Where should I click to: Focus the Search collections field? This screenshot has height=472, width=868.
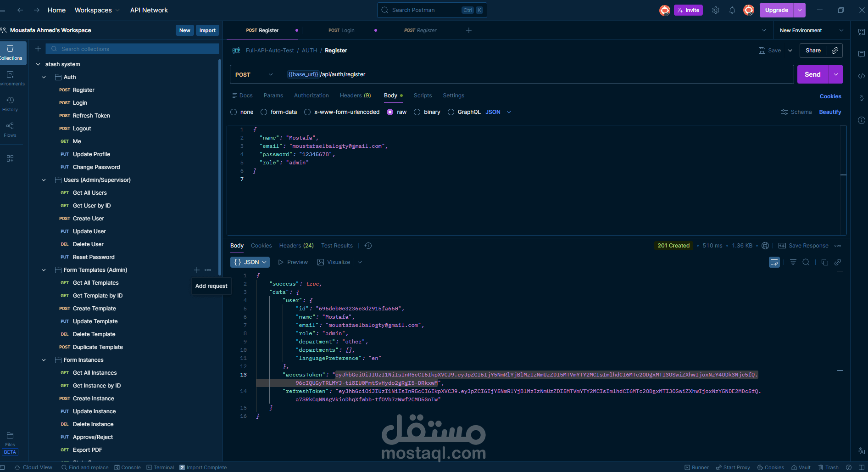point(133,49)
